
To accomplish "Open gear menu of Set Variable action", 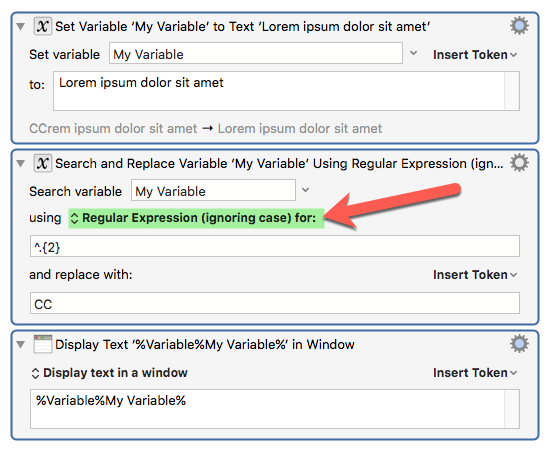I will 519,26.
